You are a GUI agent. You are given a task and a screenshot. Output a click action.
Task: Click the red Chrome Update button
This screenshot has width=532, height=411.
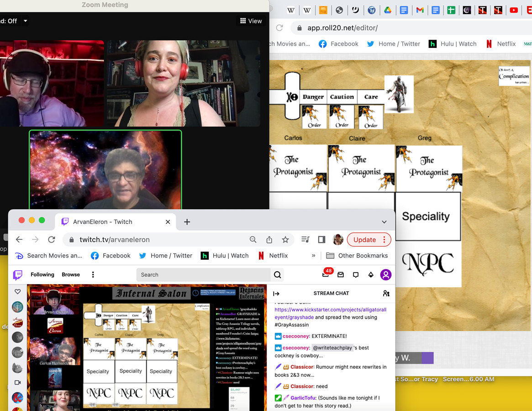(364, 240)
